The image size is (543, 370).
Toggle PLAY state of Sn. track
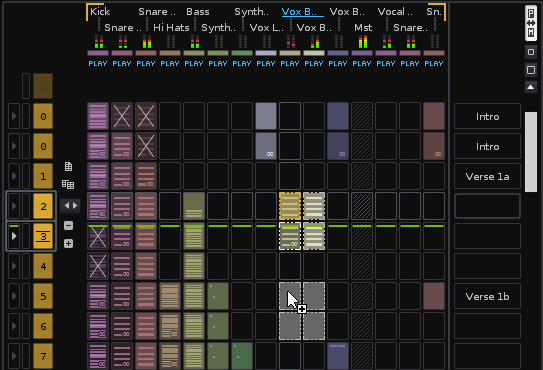(434, 63)
